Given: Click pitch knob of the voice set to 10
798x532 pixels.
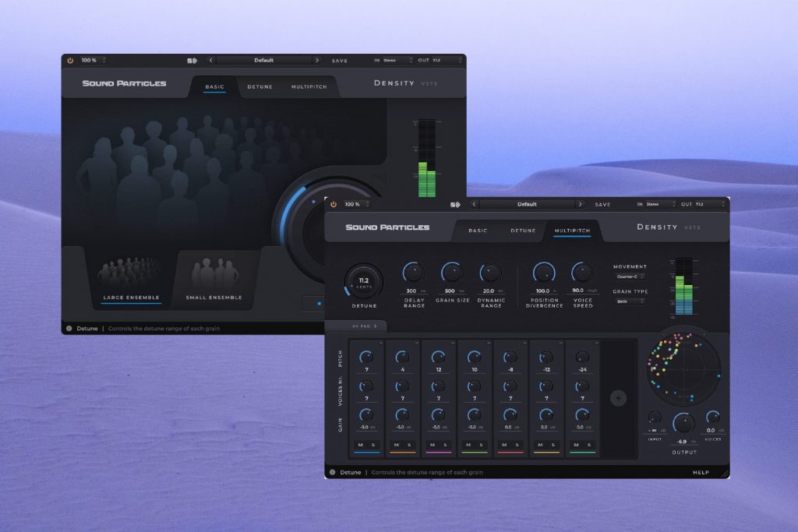Looking at the screenshot, I should coord(475,358).
